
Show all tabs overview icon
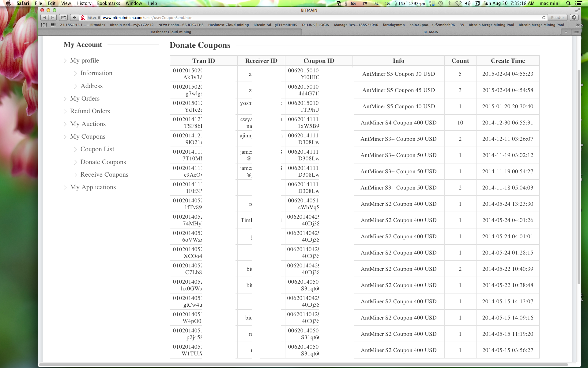click(576, 32)
